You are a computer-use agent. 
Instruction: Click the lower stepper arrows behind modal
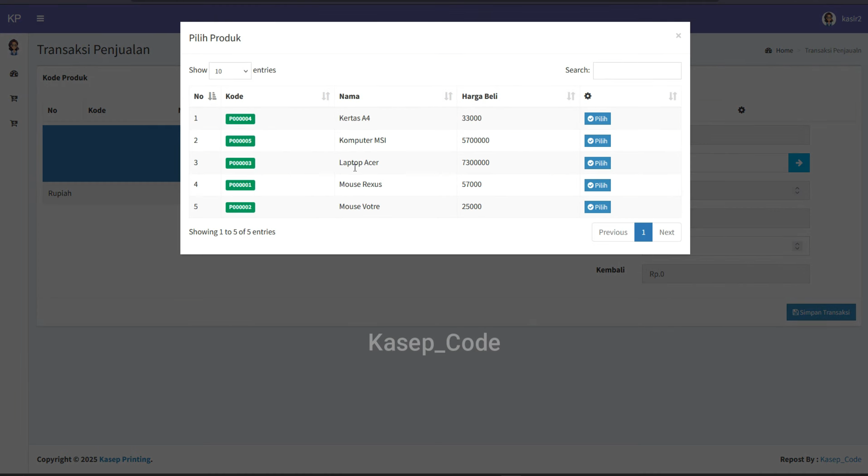797,246
